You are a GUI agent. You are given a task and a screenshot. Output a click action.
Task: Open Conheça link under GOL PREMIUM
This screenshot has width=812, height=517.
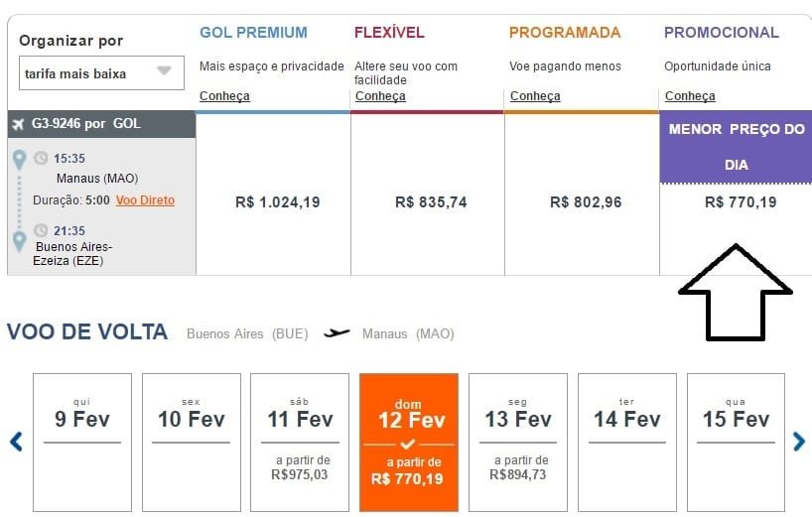(224, 96)
